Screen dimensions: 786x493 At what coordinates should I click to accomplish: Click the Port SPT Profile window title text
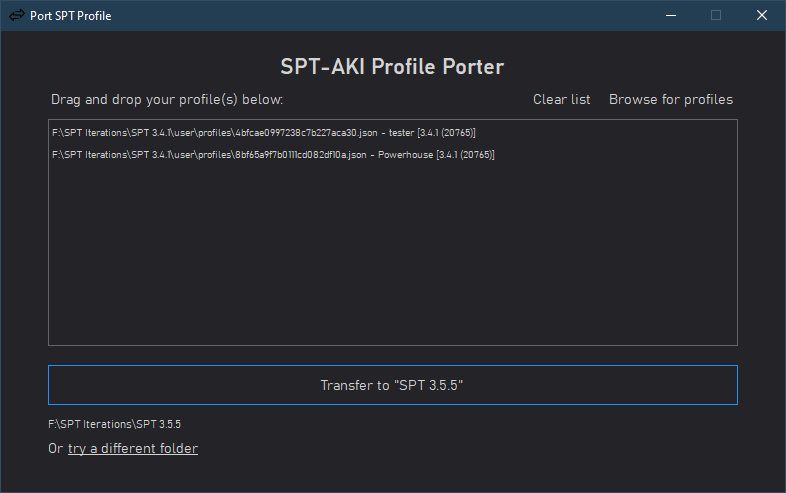(x=71, y=16)
